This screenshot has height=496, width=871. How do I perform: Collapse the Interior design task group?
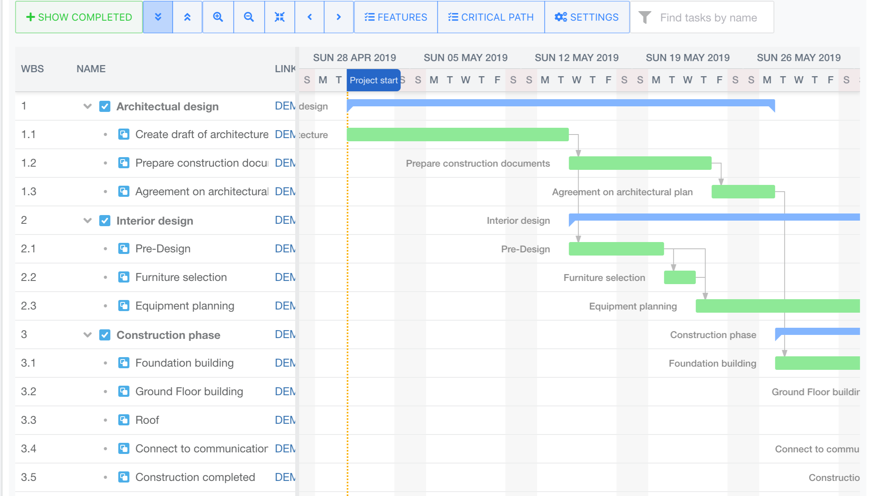point(87,221)
